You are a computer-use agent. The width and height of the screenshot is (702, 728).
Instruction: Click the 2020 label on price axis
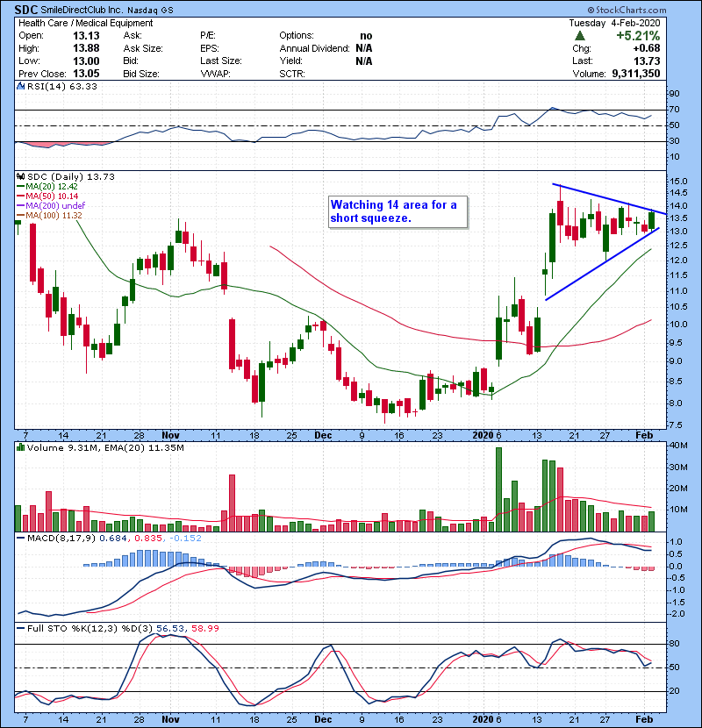(x=483, y=435)
